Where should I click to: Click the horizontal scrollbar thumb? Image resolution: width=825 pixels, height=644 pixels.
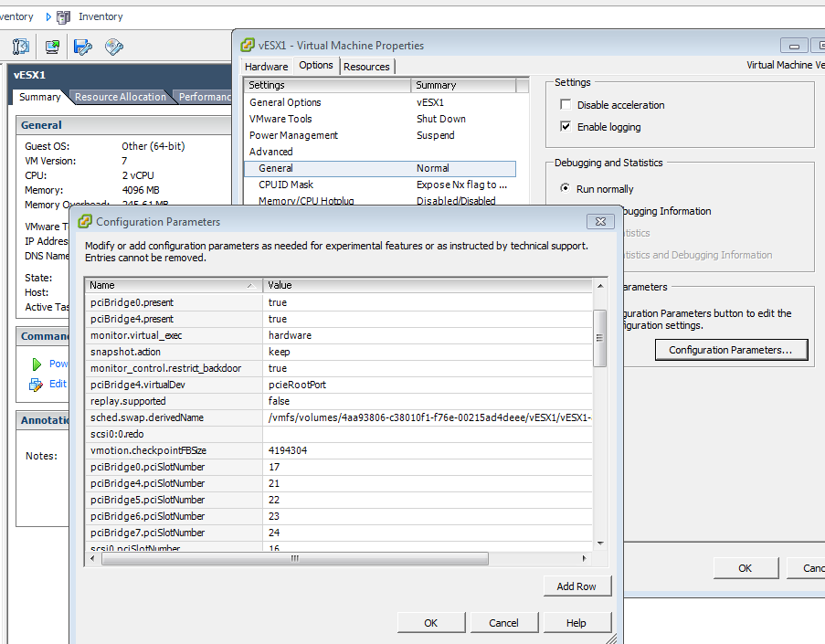pyautogui.click(x=295, y=558)
